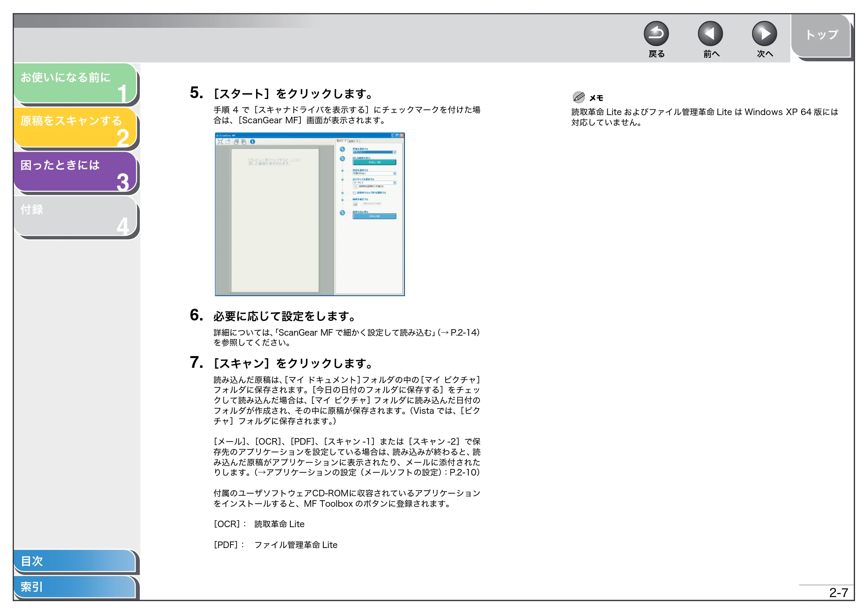Click the orientation swap icon below the output size dropdown
868x614 pixels.
(355, 187)
